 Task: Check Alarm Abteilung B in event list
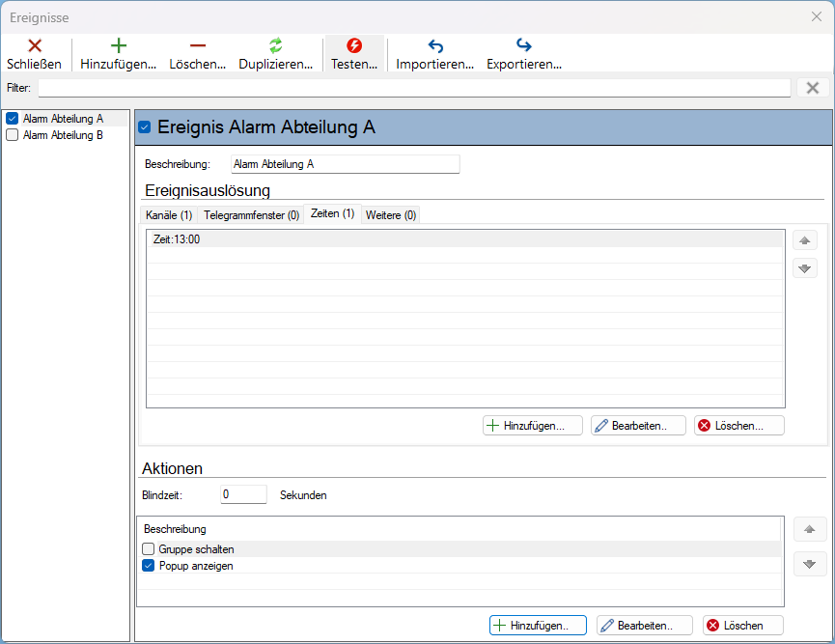[x=13, y=135]
